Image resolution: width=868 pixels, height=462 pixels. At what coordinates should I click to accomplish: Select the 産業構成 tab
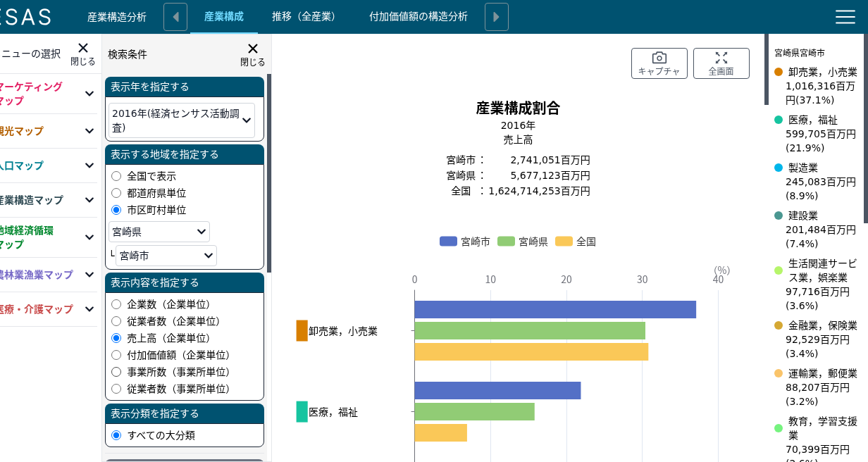point(224,17)
